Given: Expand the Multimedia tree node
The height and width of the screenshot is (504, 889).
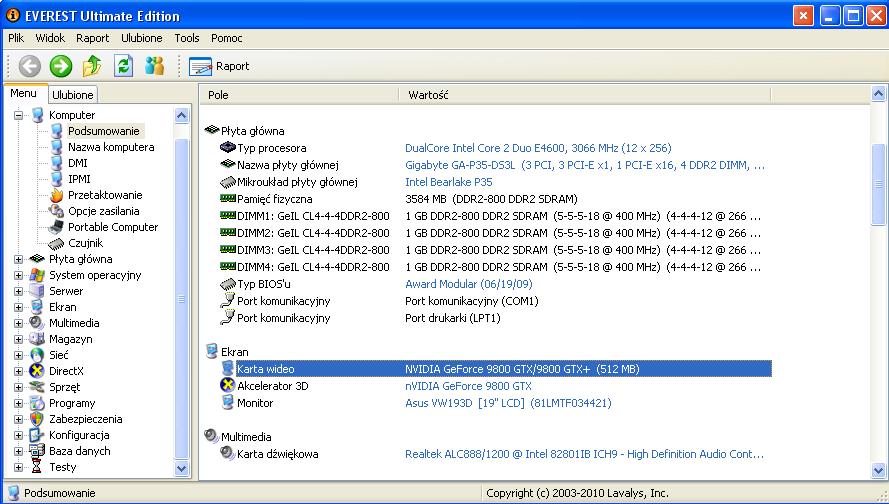Looking at the screenshot, I should pos(19,323).
